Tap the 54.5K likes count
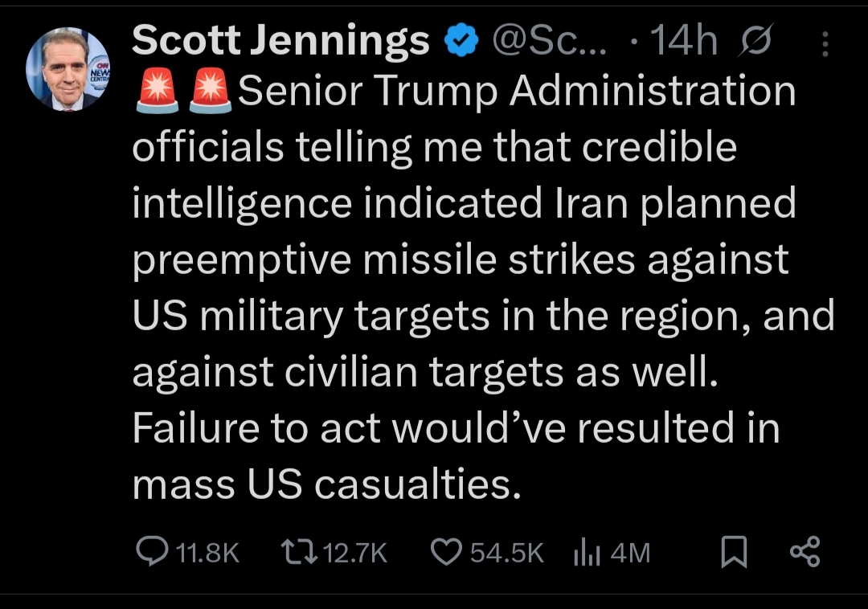This screenshot has height=609, width=868. 507,552
